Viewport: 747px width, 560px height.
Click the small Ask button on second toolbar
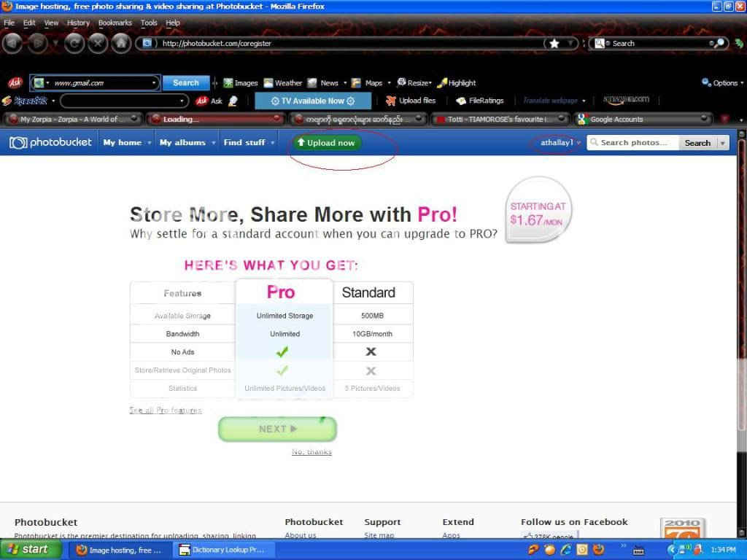[x=209, y=101]
